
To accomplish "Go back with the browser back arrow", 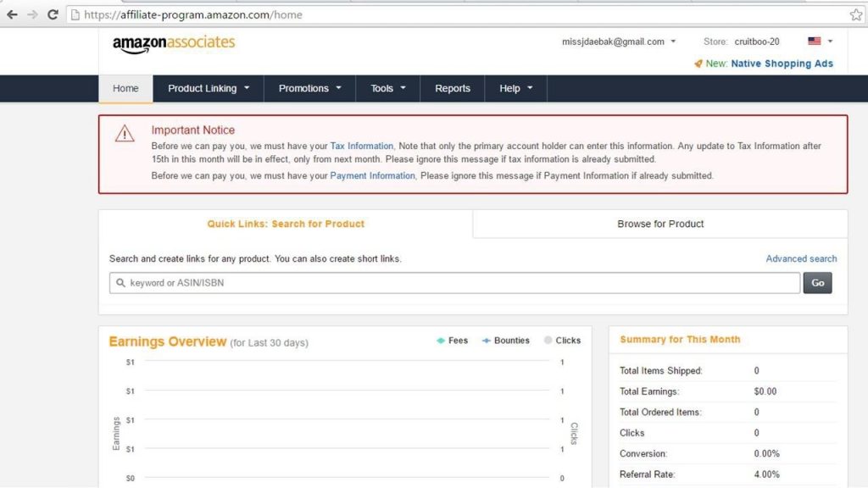I will [12, 15].
